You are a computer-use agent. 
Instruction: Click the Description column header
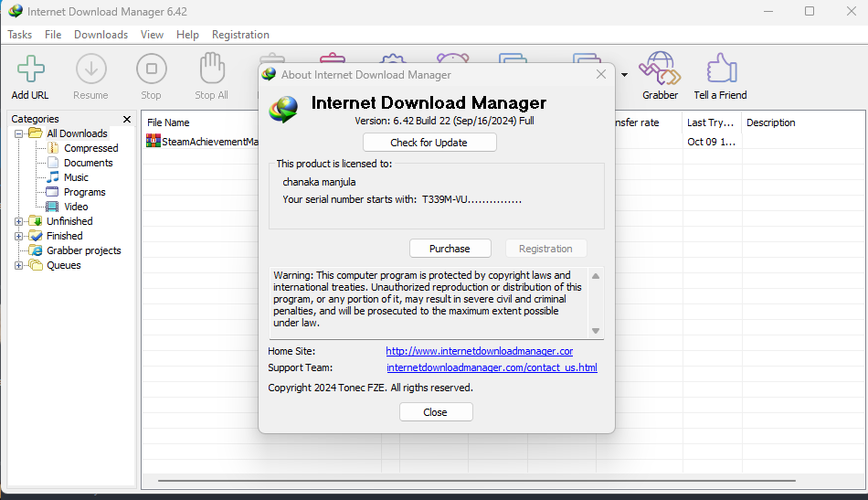tap(770, 122)
